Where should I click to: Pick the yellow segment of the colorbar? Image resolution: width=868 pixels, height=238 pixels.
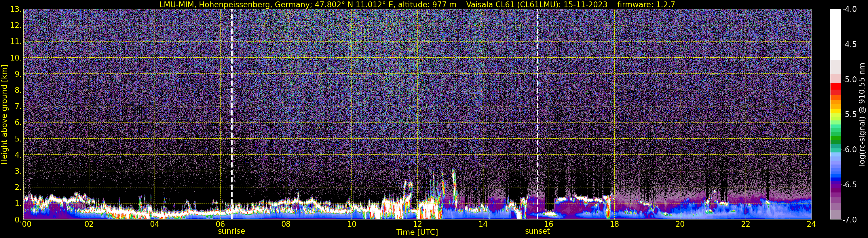pyautogui.click(x=835, y=111)
